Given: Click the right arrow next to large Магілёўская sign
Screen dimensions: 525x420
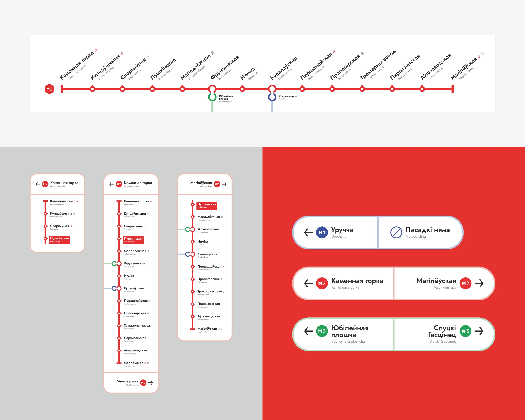Looking at the screenshot, I should (x=479, y=283).
